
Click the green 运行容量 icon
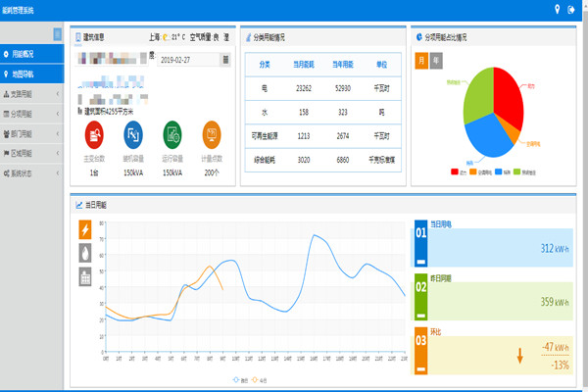click(x=172, y=133)
